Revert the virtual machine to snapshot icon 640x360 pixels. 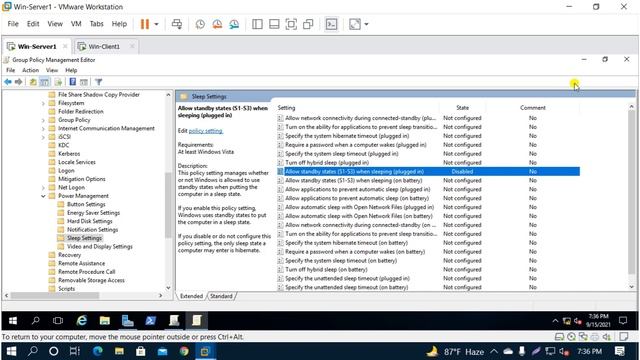pyautogui.click(x=217, y=24)
